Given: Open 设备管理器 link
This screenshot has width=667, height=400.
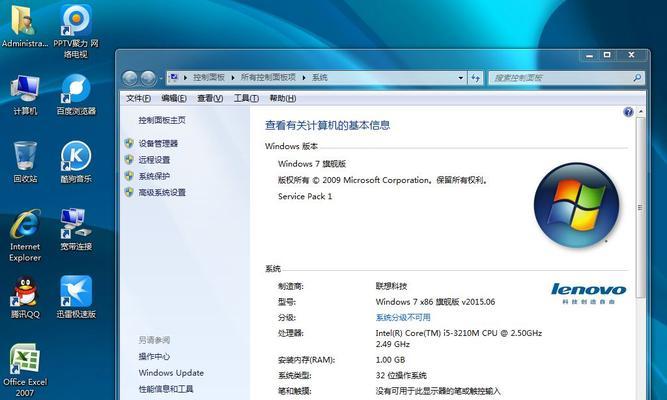Looking at the screenshot, I should 158,143.
